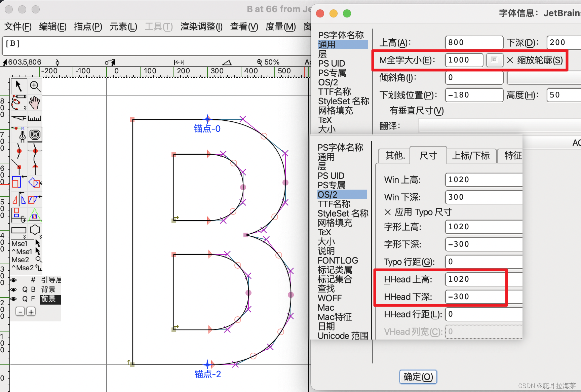
Task: Toggle the 缩放轮廓 checkbox
Action: (510, 60)
